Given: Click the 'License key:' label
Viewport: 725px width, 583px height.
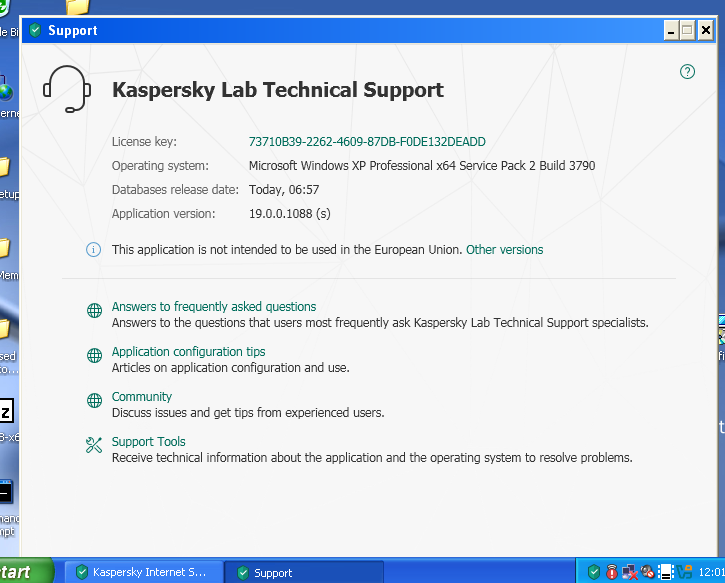Looking at the screenshot, I should point(144,141).
